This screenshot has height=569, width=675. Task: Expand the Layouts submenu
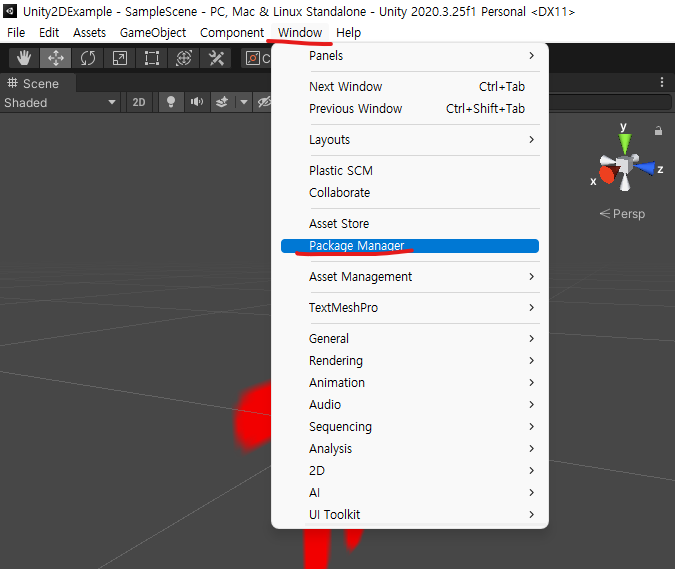pyautogui.click(x=410, y=139)
